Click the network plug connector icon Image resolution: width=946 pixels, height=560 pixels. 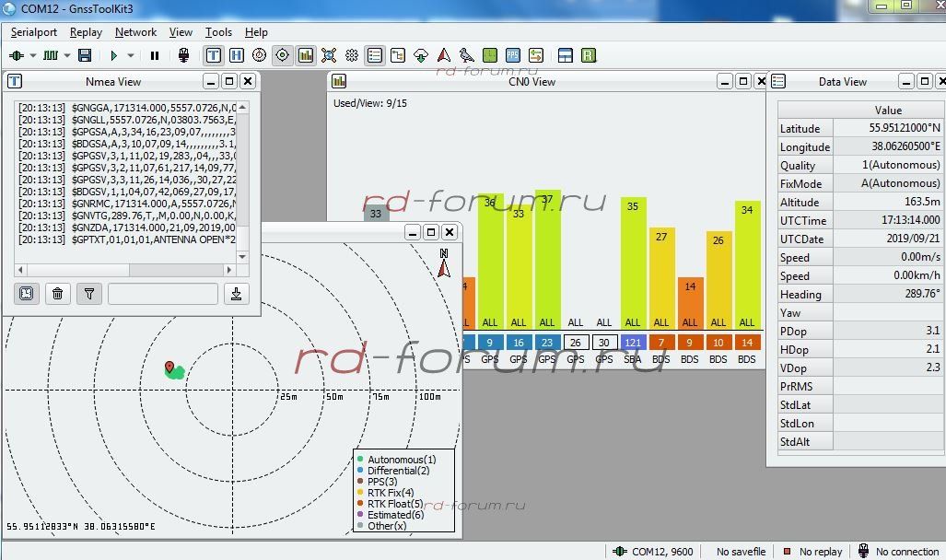tap(184, 55)
